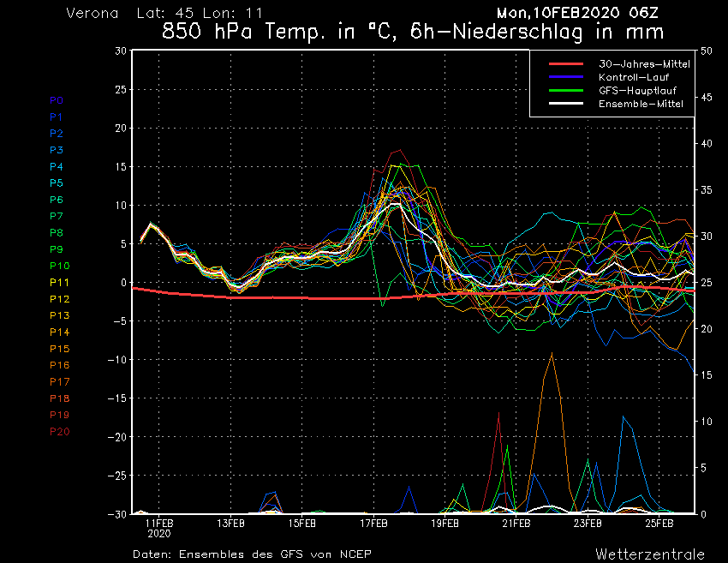The image size is (728, 563).
Task: Select the 35 precipitation axis label
Action: point(707,190)
